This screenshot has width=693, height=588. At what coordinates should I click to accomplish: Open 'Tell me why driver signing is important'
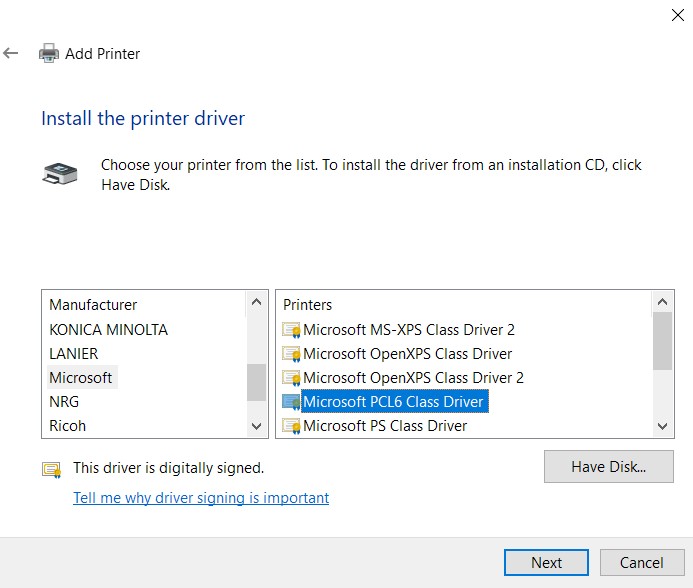(x=201, y=498)
